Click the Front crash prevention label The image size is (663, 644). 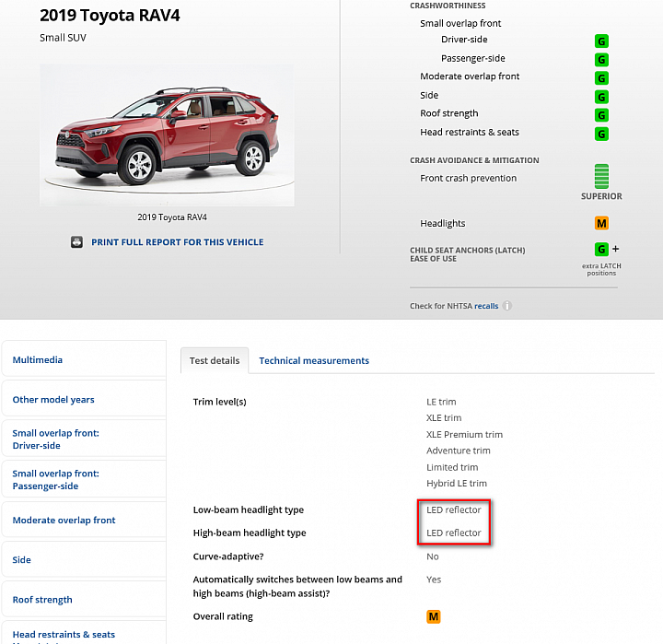click(x=468, y=178)
